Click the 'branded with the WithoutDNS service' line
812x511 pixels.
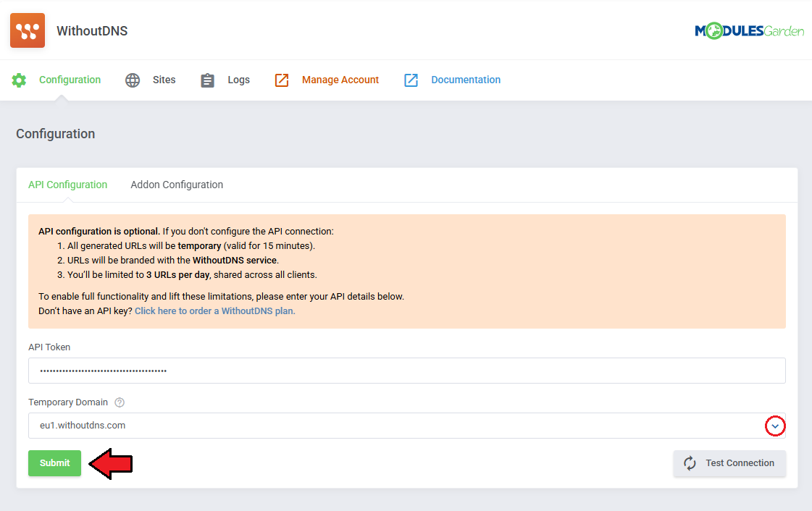pos(168,260)
